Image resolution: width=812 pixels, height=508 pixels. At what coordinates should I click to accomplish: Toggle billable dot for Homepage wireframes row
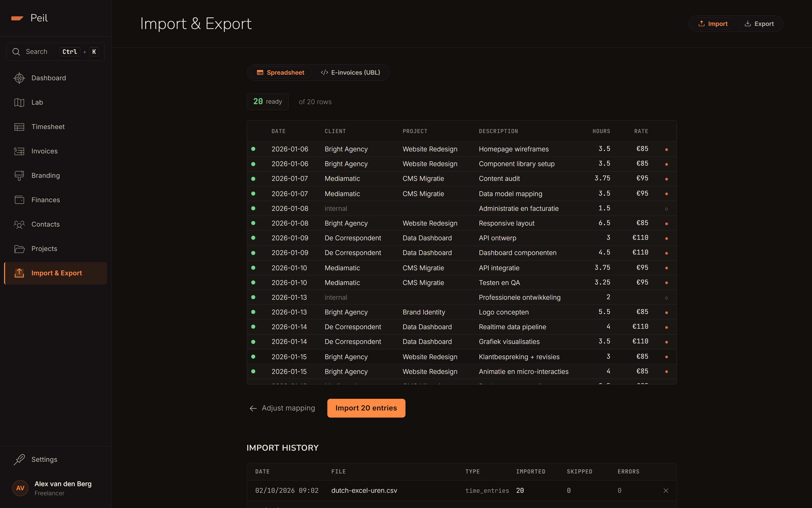[x=666, y=150]
